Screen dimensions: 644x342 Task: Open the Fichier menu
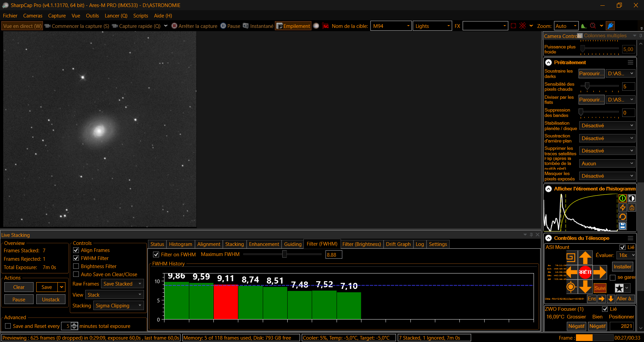(10, 16)
